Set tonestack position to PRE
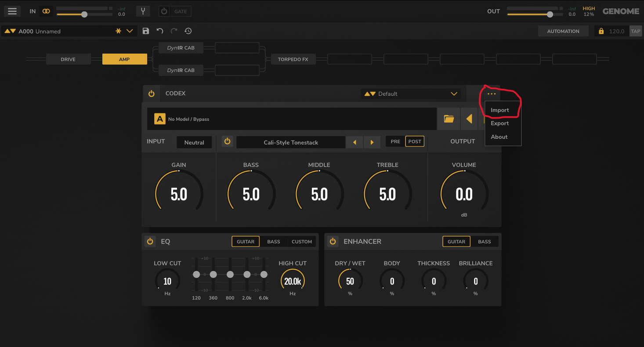Viewport: 644px width, 347px height. tap(395, 141)
